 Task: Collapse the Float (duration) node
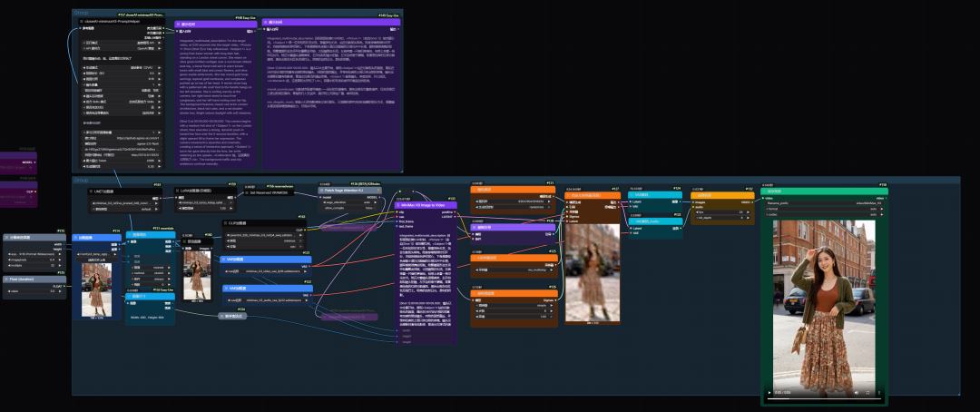[7, 280]
